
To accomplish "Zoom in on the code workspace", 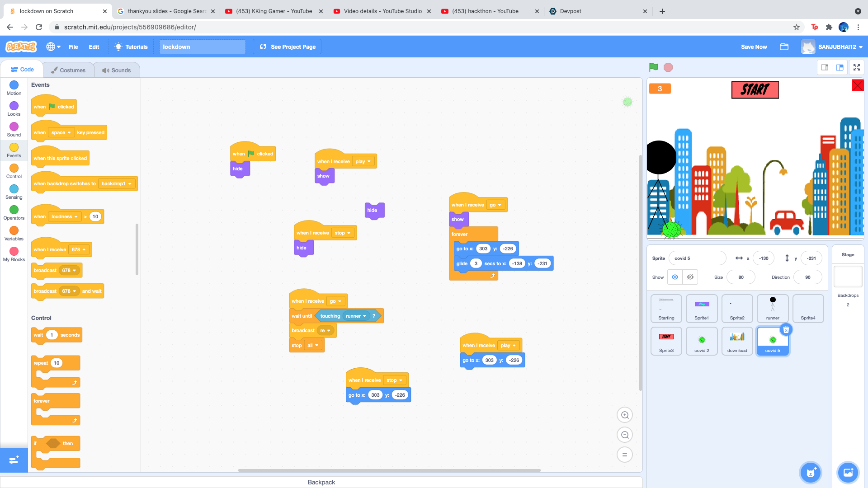I will click(x=625, y=415).
